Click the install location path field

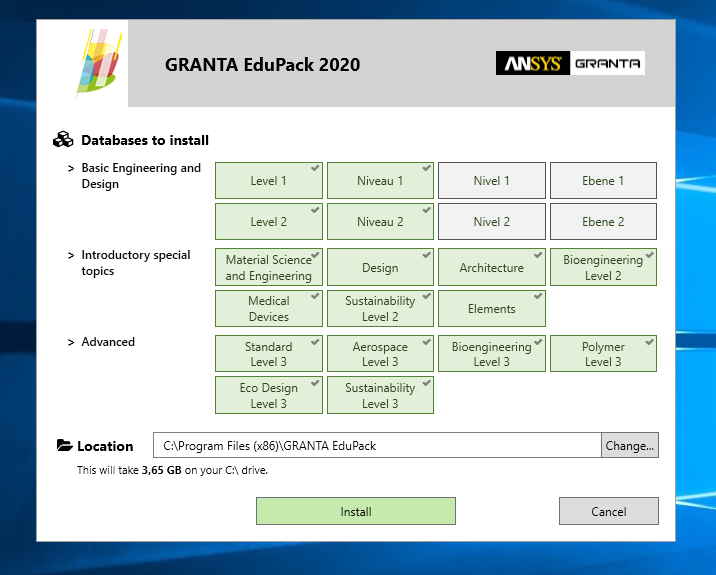pyautogui.click(x=377, y=446)
